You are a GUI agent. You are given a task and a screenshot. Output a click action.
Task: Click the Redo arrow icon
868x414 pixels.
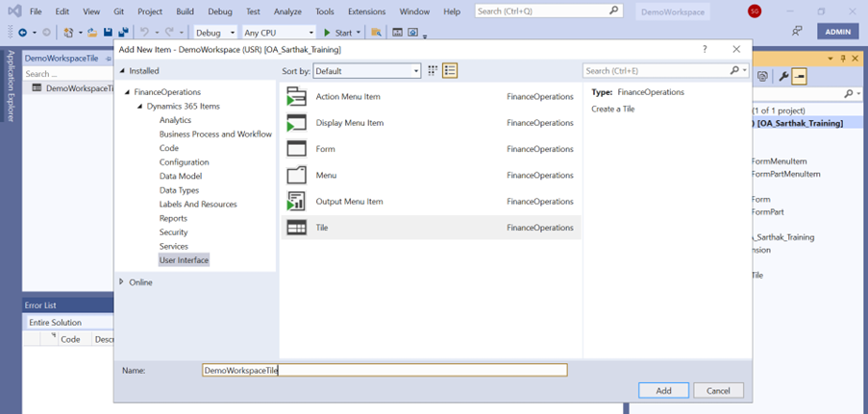tap(169, 33)
